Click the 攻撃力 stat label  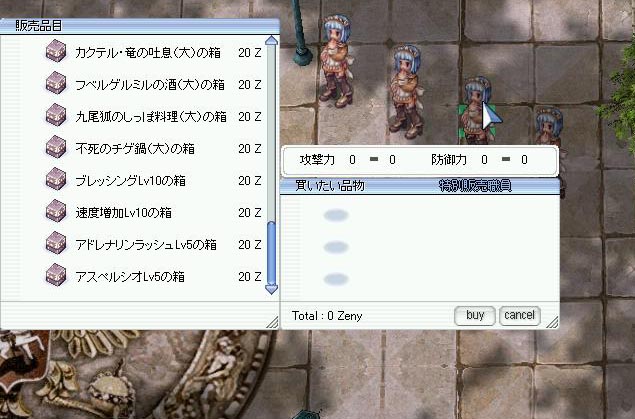[317, 160]
